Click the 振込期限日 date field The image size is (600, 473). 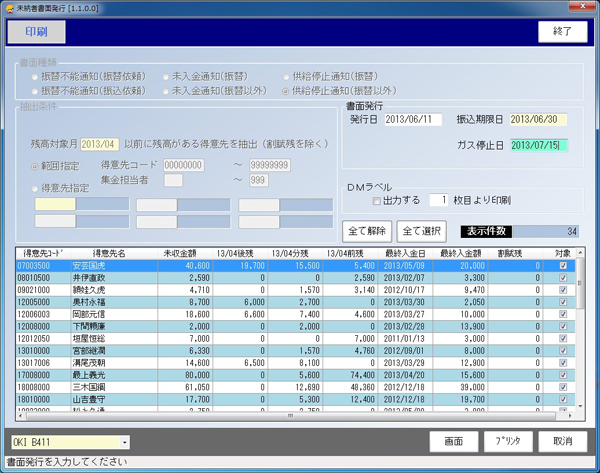(x=537, y=120)
